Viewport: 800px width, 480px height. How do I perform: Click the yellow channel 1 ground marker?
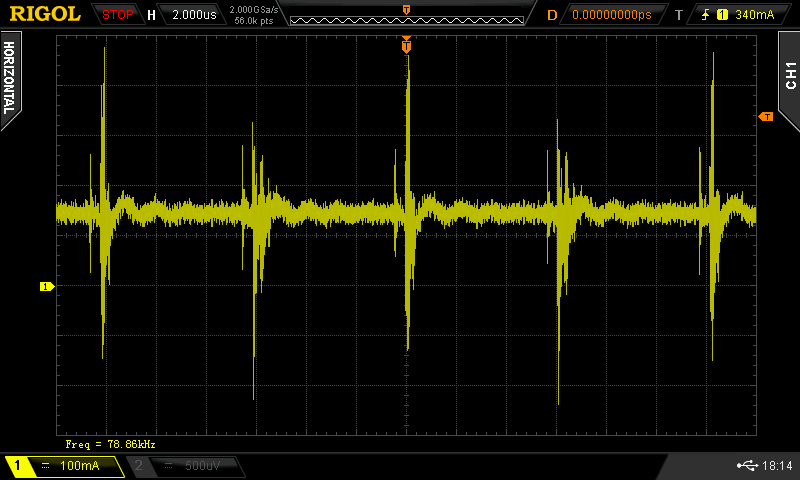(47, 287)
